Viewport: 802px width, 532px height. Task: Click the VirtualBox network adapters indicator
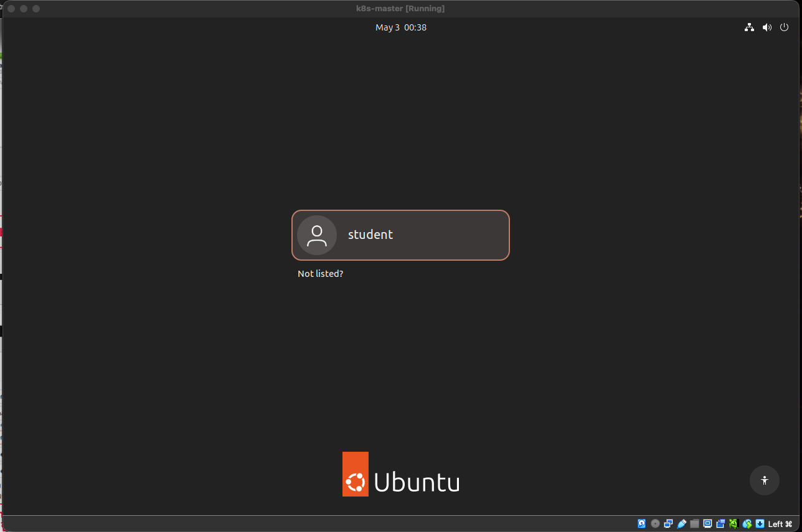[668, 524]
